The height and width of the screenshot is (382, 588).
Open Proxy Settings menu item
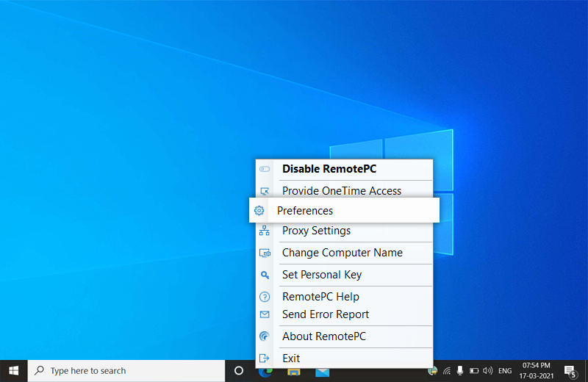pyautogui.click(x=316, y=231)
